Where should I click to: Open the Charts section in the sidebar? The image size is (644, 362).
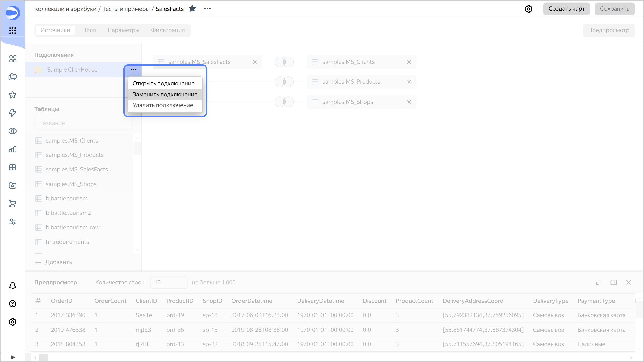12,149
